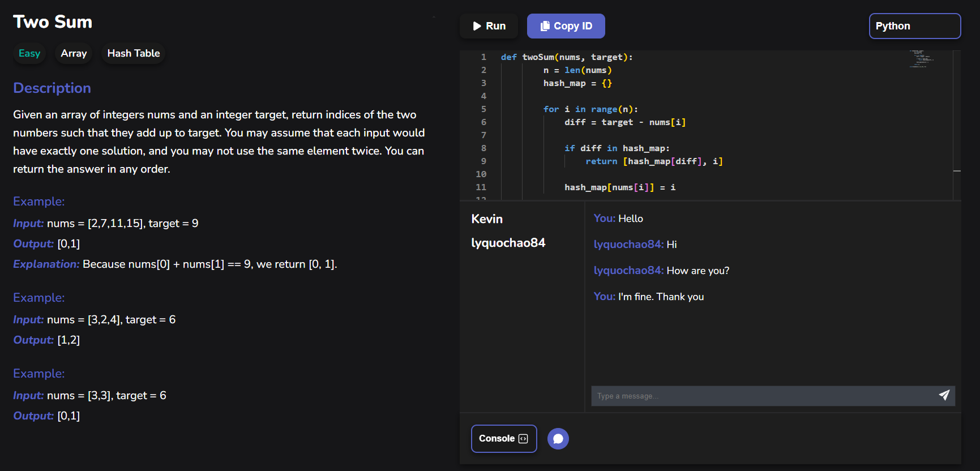
Task: Click code line number 9
Action: pos(483,161)
